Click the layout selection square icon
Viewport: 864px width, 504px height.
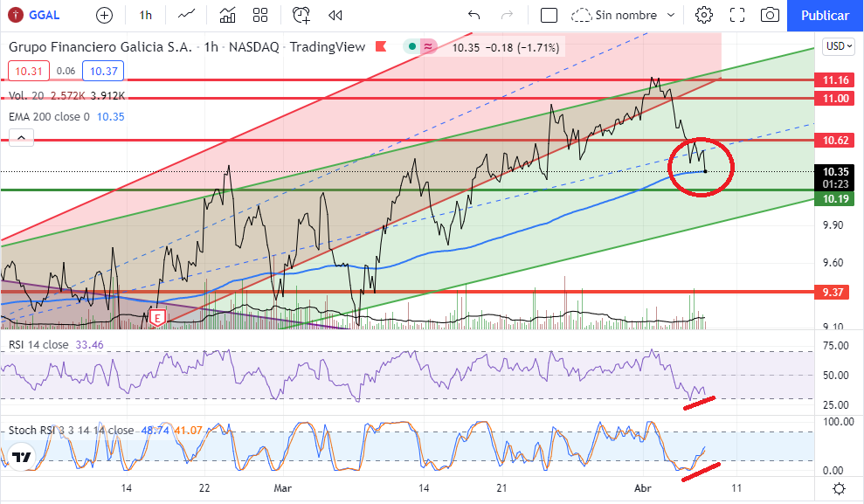[x=549, y=15]
